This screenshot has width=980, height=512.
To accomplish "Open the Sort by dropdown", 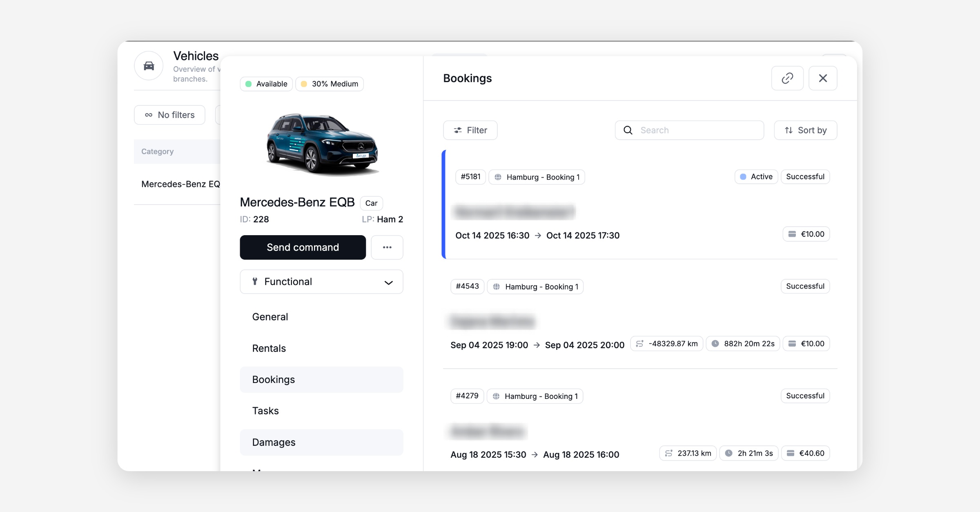I will point(805,130).
